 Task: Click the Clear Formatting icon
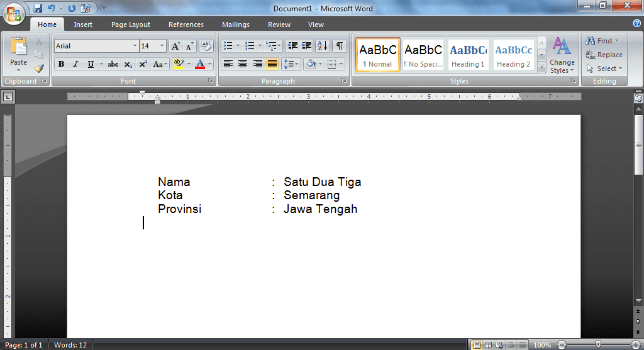206,46
